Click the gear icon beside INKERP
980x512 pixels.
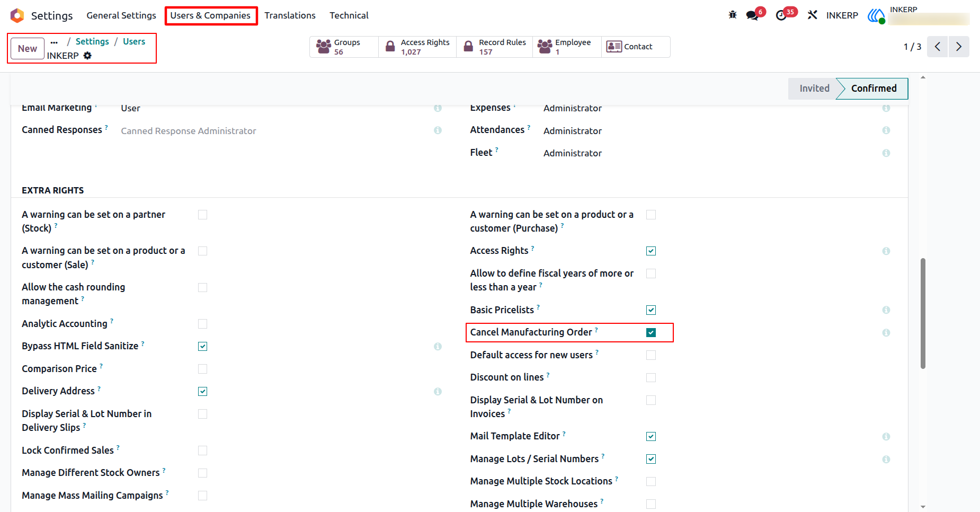point(87,56)
